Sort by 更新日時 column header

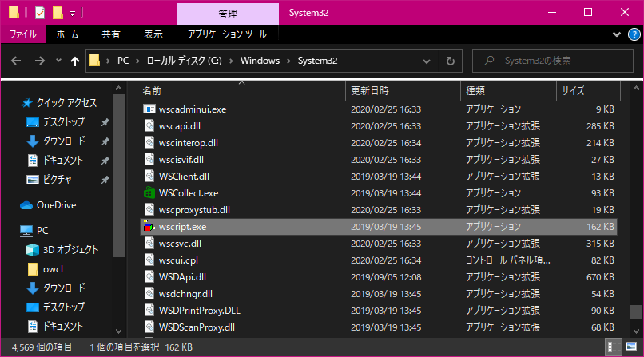click(x=371, y=90)
